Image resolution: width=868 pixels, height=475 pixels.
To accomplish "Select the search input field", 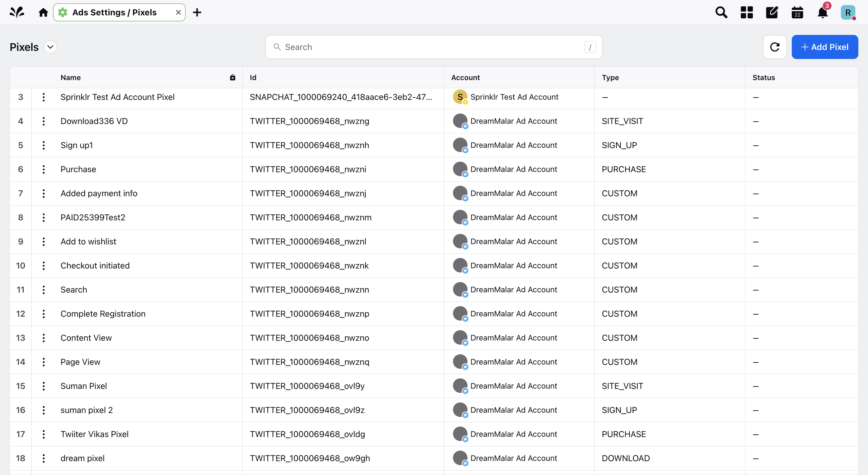I will click(434, 47).
